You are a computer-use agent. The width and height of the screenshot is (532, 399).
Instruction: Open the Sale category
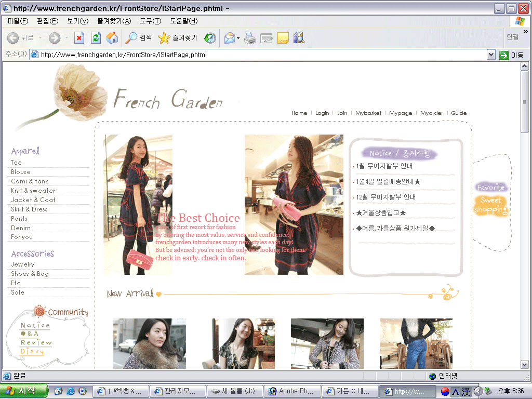click(x=18, y=292)
